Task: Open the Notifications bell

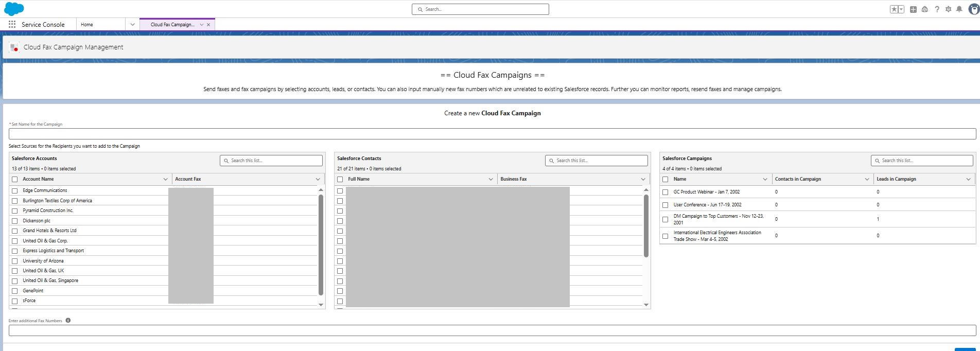Action: 959,9
